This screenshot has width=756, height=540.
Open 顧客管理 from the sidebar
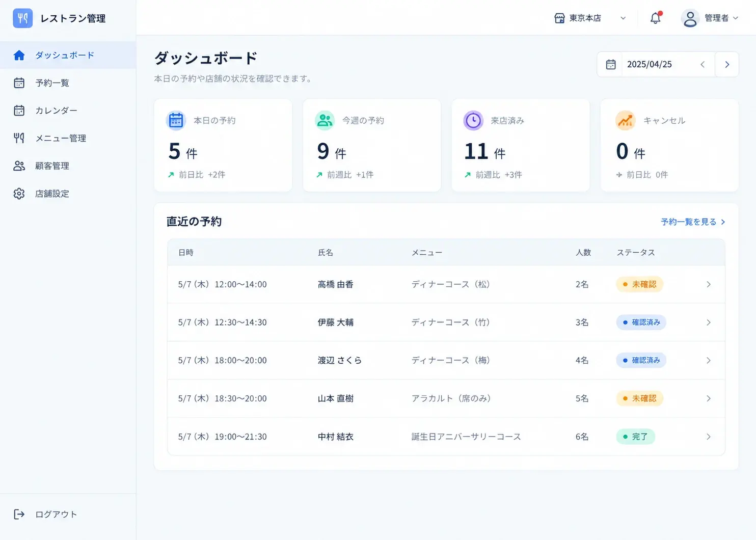click(68, 166)
